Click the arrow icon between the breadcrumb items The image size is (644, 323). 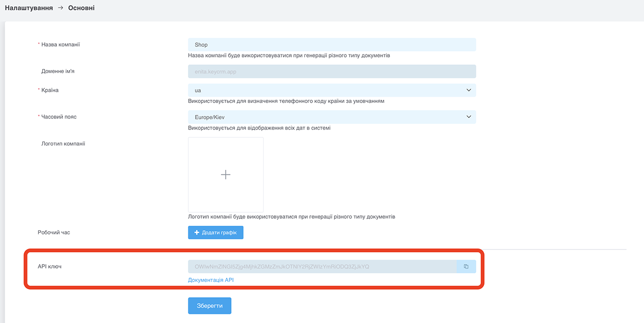61,8
